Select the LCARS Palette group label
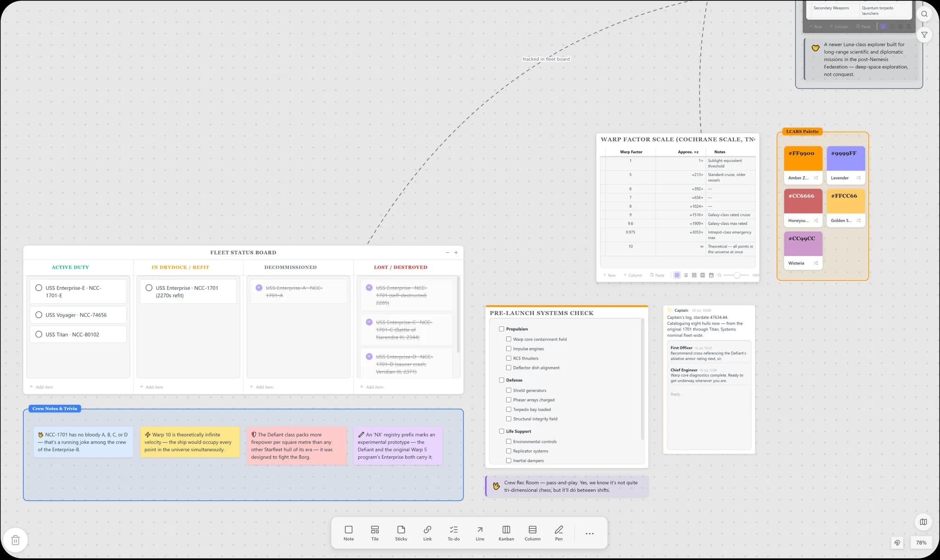This screenshot has width=940, height=560. point(802,132)
